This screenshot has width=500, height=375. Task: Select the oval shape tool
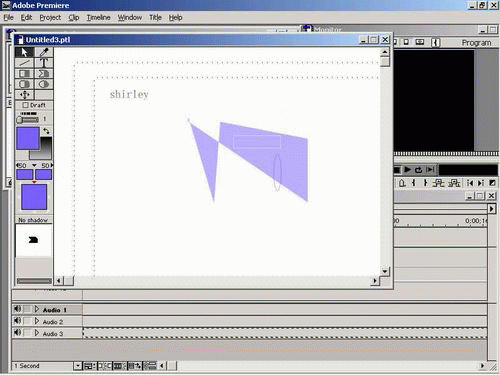[44, 84]
